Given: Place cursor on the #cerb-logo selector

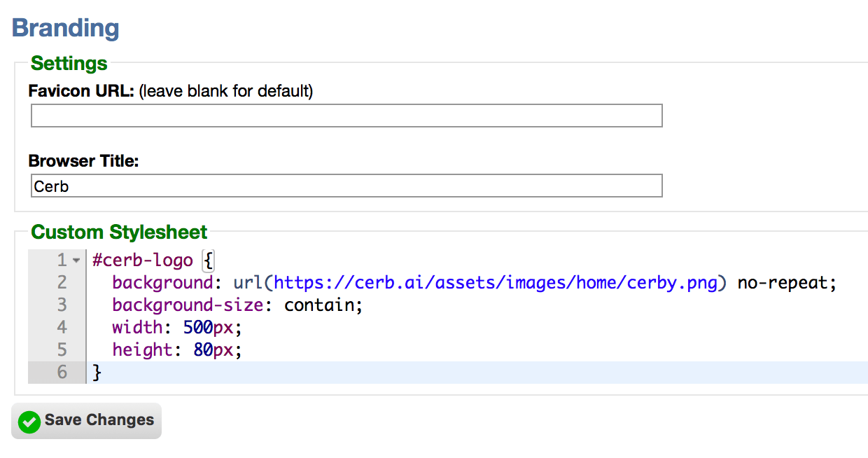Looking at the screenshot, I should point(142,261).
